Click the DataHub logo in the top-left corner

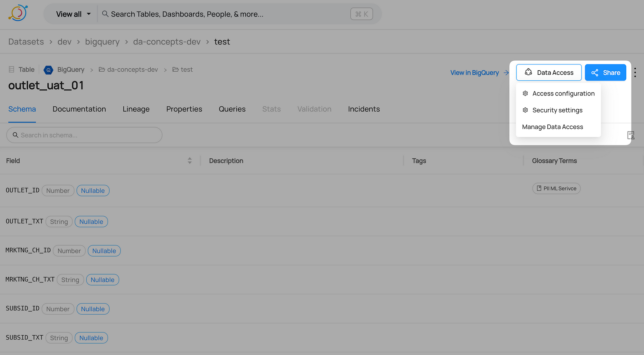[x=18, y=13]
